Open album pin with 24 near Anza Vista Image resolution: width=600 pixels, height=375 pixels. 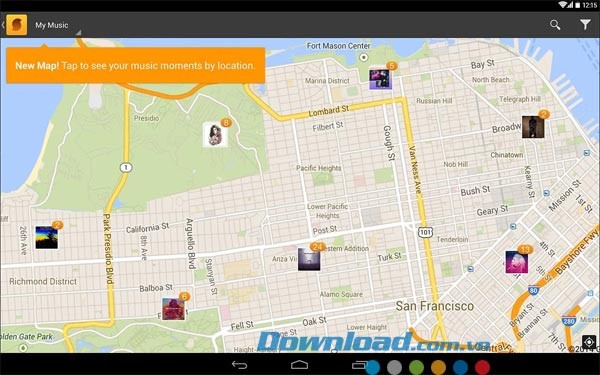[309, 259]
